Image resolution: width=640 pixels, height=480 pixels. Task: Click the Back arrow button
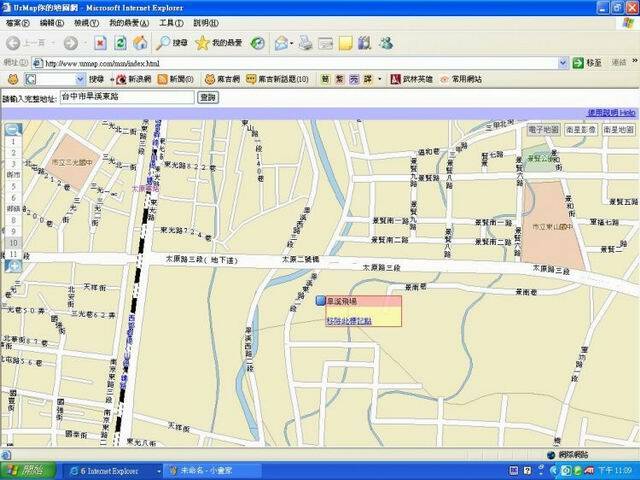[x=14, y=43]
